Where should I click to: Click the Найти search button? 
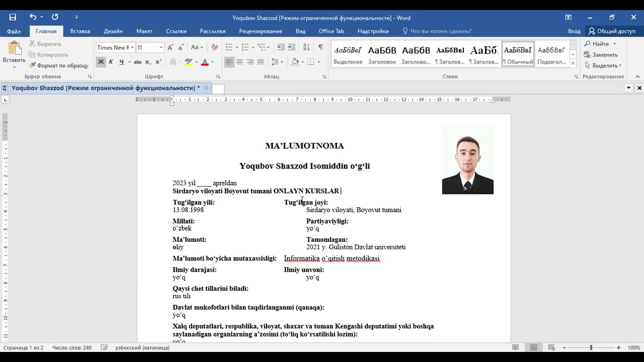pyautogui.click(x=600, y=44)
